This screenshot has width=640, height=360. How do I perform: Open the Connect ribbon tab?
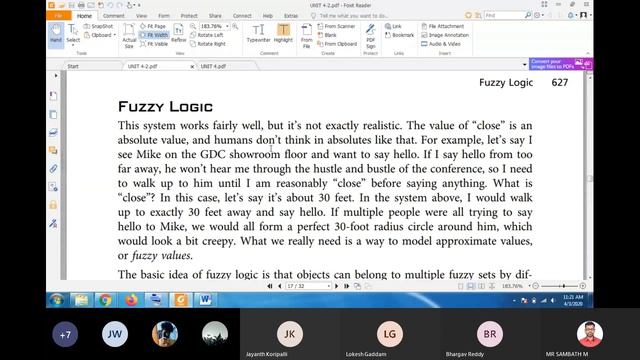[242, 16]
